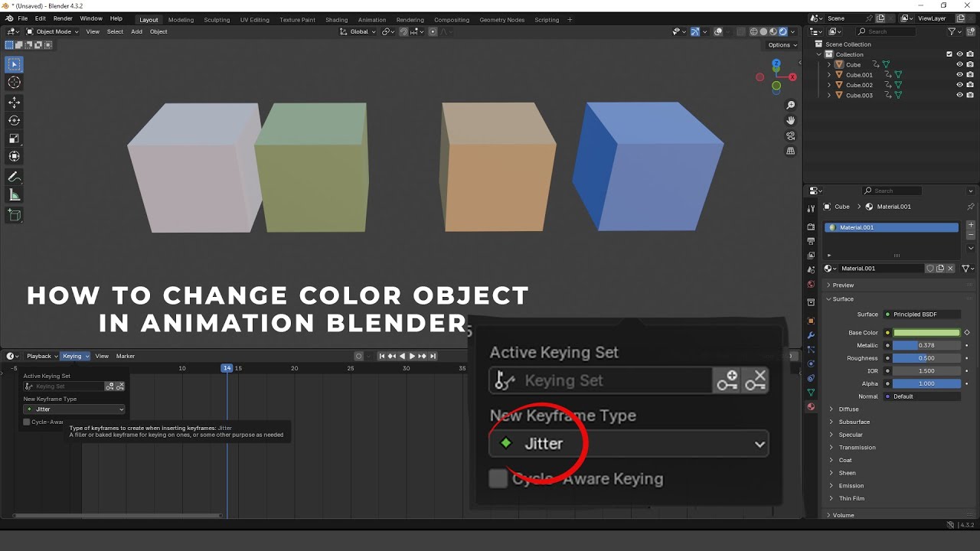Switch to rendered viewport shading

(782, 31)
